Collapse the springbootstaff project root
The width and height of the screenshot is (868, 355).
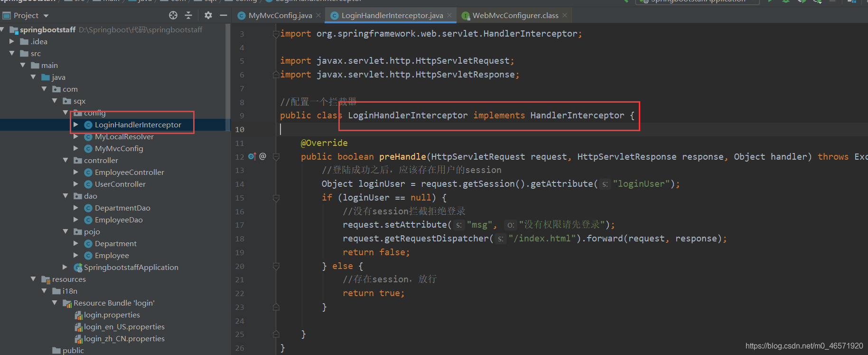point(2,30)
